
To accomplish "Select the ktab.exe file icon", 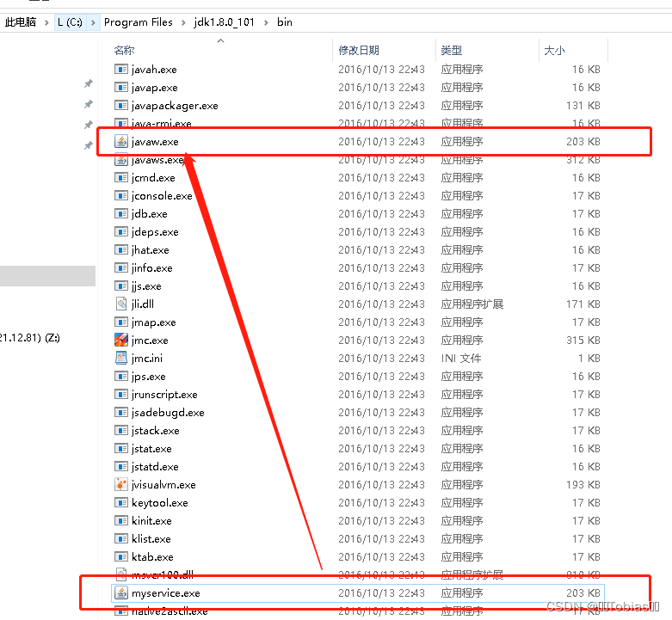I will 121,556.
